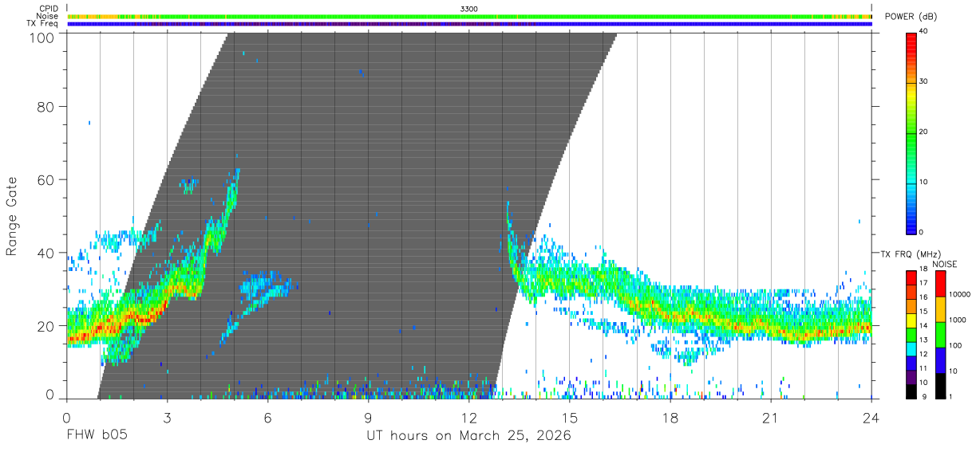Click the 10000 NOISE scale label
Screen dimensions: 980x452
959,294
